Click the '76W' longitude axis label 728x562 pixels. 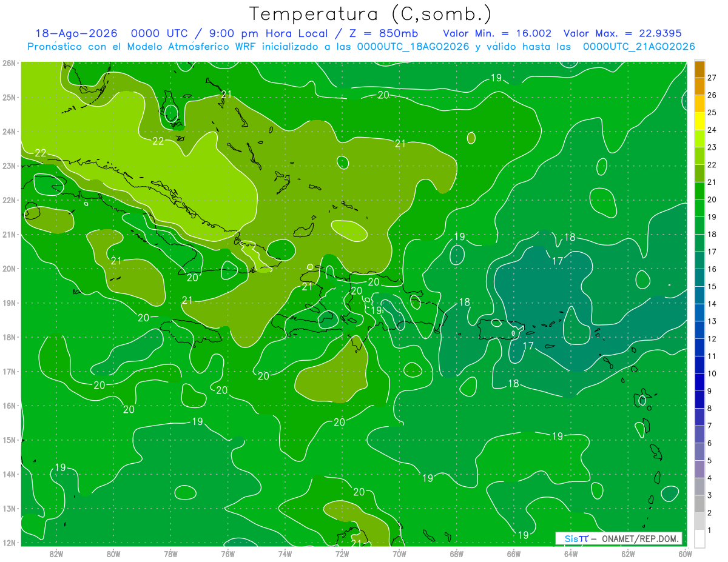(227, 553)
